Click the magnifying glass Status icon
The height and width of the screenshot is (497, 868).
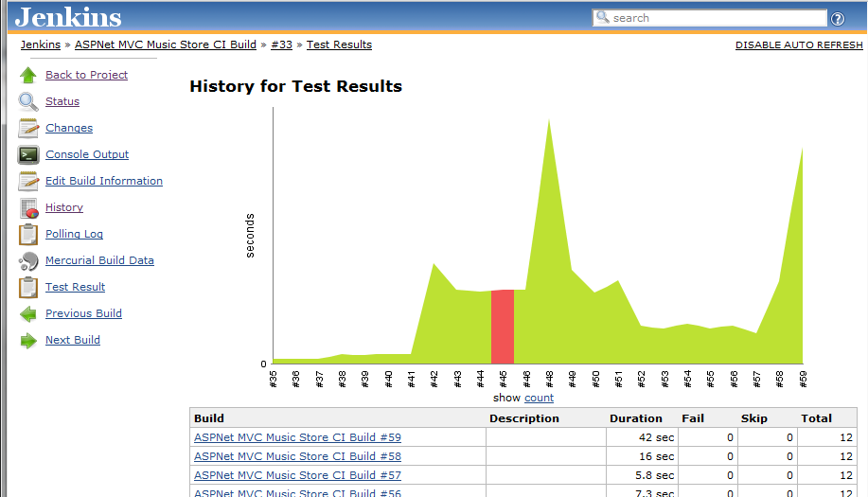click(28, 101)
